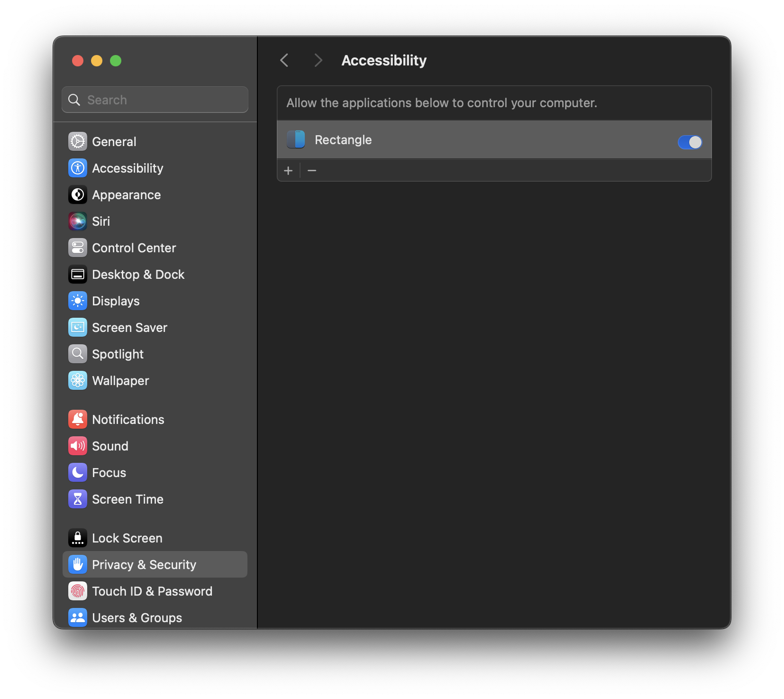Open Displays settings icon
784x699 pixels.
pyautogui.click(x=78, y=301)
